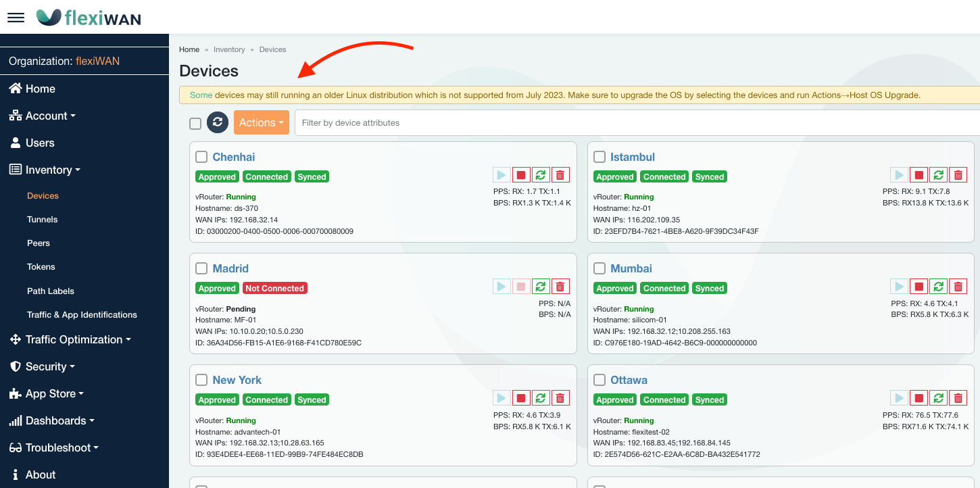This screenshot has height=488, width=980.
Task: Select the Istambul device checkbox
Action: click(x=599, y=157)
